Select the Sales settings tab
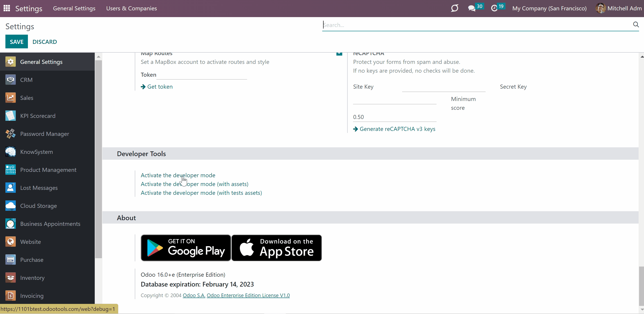The width and height of the screenshot is (644, 314). [x=47, y=98]
